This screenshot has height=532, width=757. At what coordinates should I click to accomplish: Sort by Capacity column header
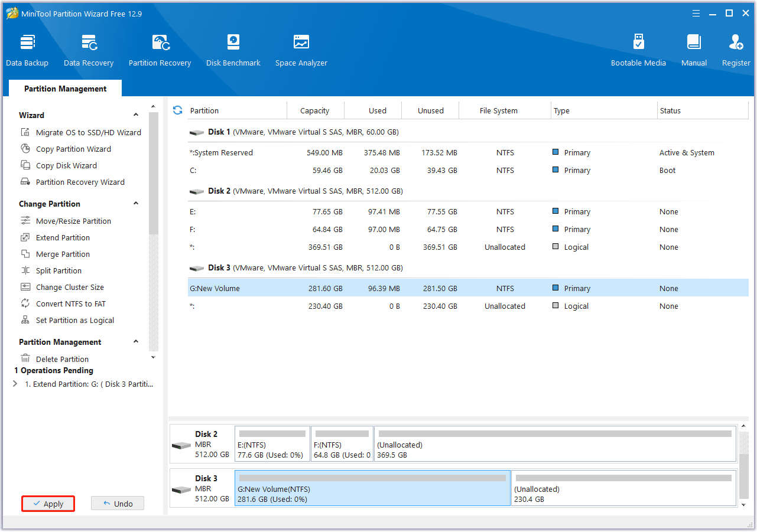[x=315, y=110]
